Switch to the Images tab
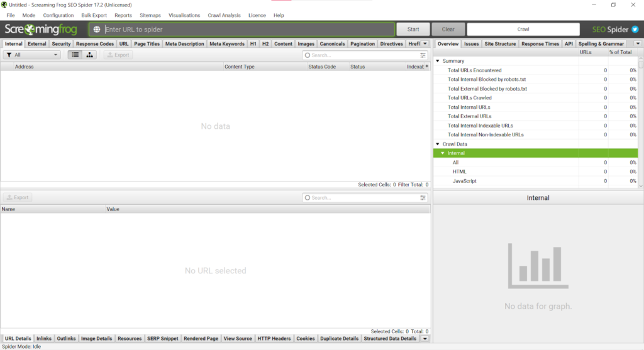 pos(306,43)
